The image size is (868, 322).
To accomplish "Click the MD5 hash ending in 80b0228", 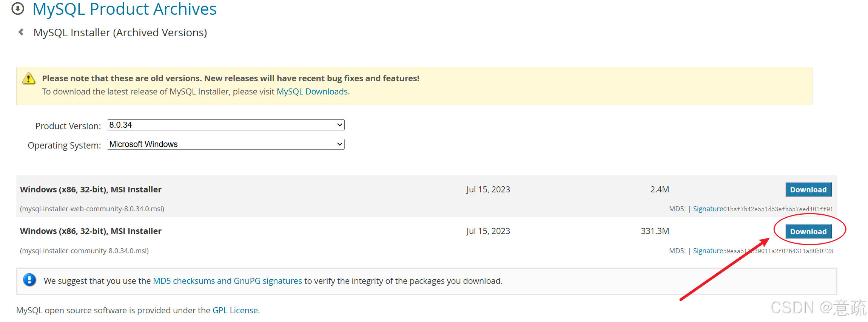I will click(778, 251).
